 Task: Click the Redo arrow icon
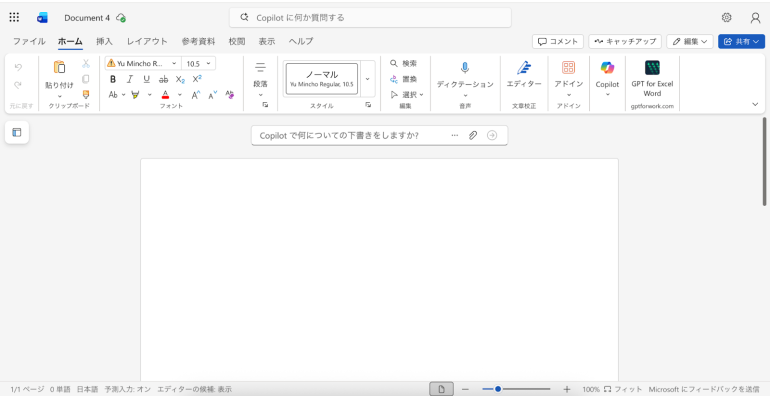(18, 85)
